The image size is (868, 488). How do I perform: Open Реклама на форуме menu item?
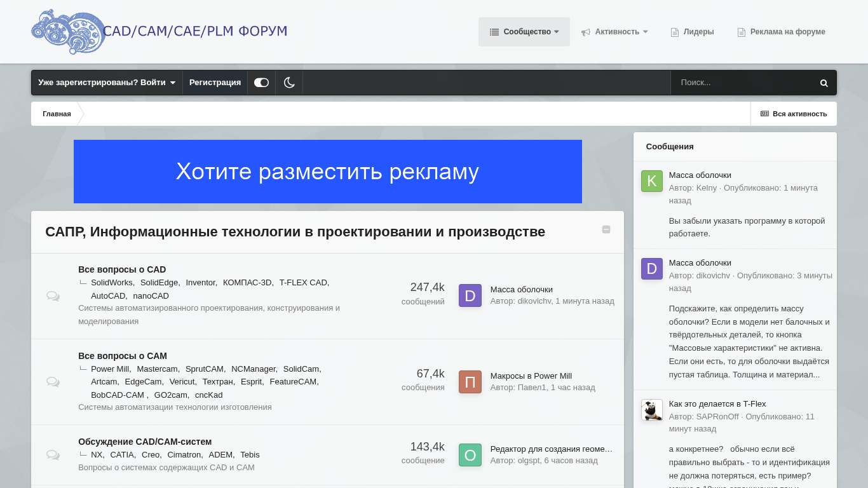[781, 32]
